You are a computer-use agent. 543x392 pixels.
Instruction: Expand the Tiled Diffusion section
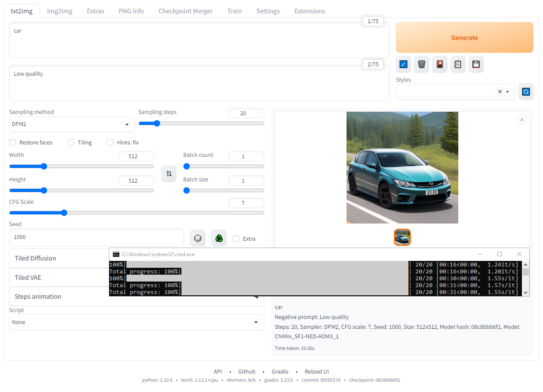(59, 258)
